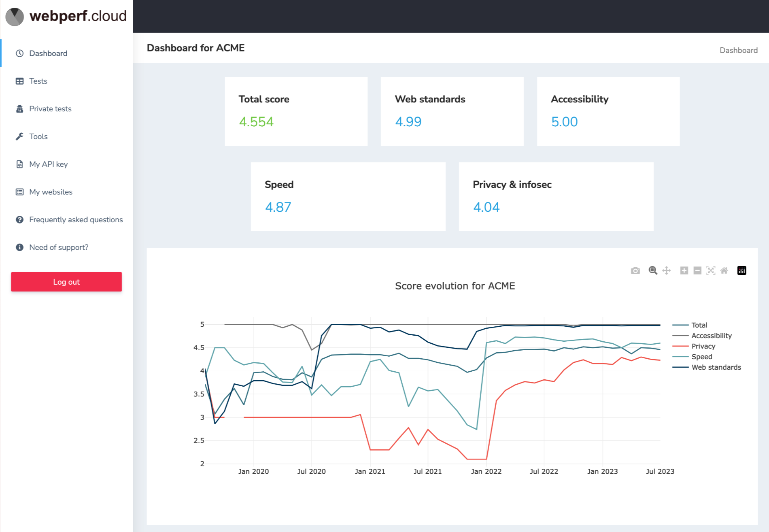Select the box zoom tool on the chart
This screenshot has width=769, height=532.
(x=652, y=270)
